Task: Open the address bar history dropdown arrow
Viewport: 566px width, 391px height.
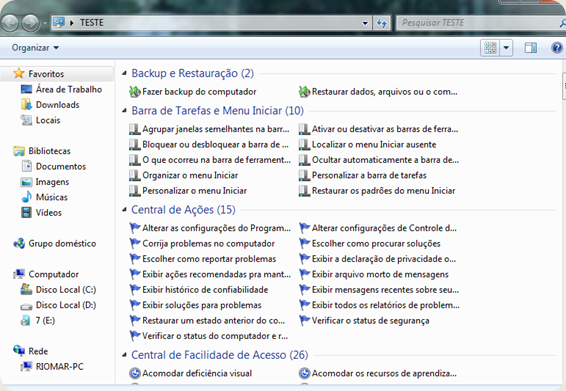Action: point(365,23)
